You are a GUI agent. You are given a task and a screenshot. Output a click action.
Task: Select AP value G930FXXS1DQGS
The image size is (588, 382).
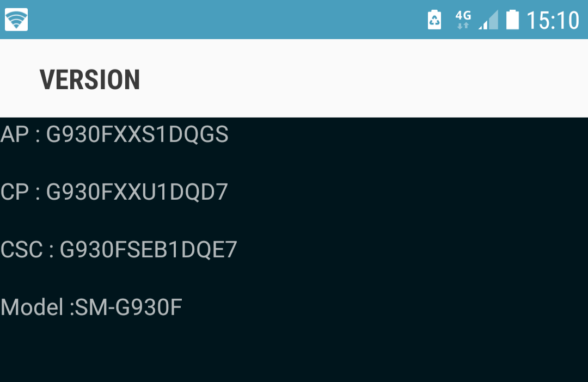point(137,134)
